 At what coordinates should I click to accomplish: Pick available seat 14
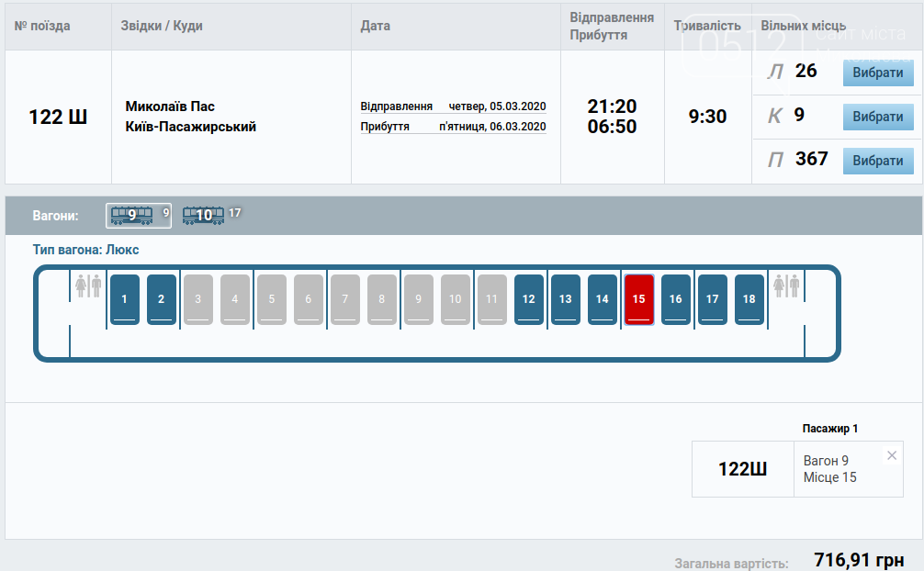603,299
